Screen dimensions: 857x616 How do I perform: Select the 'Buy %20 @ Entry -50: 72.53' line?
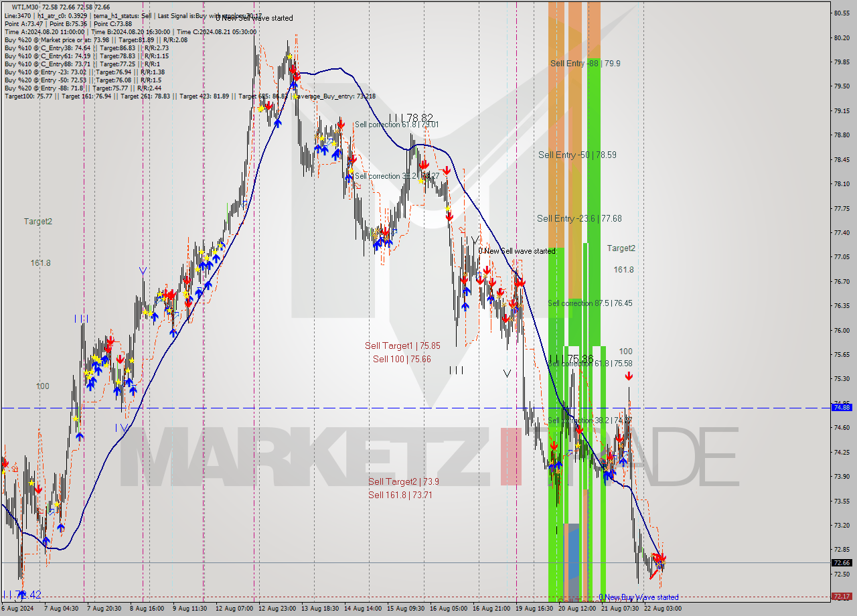point(82,80)
